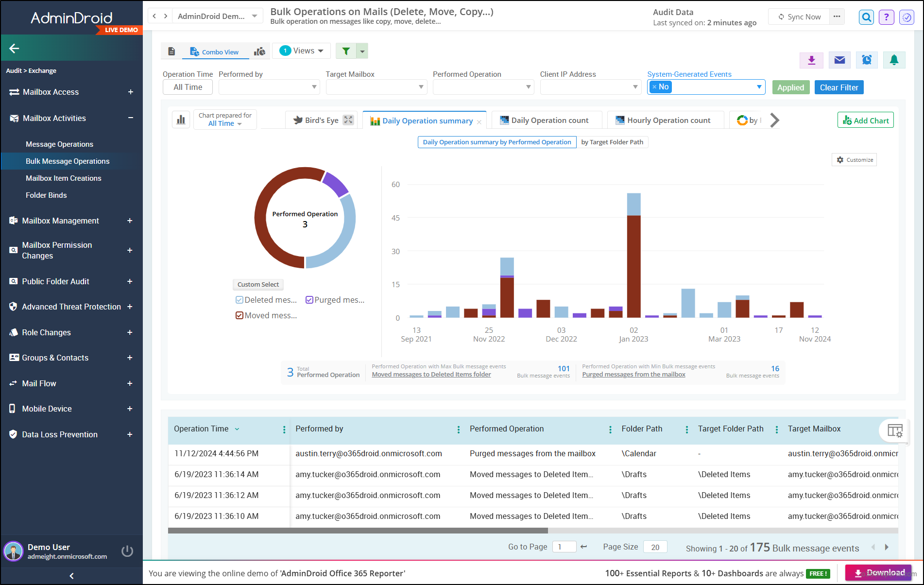924x585 pixels.
Task: Click the go-to-page enter arrow
Action: click(584, 547)
